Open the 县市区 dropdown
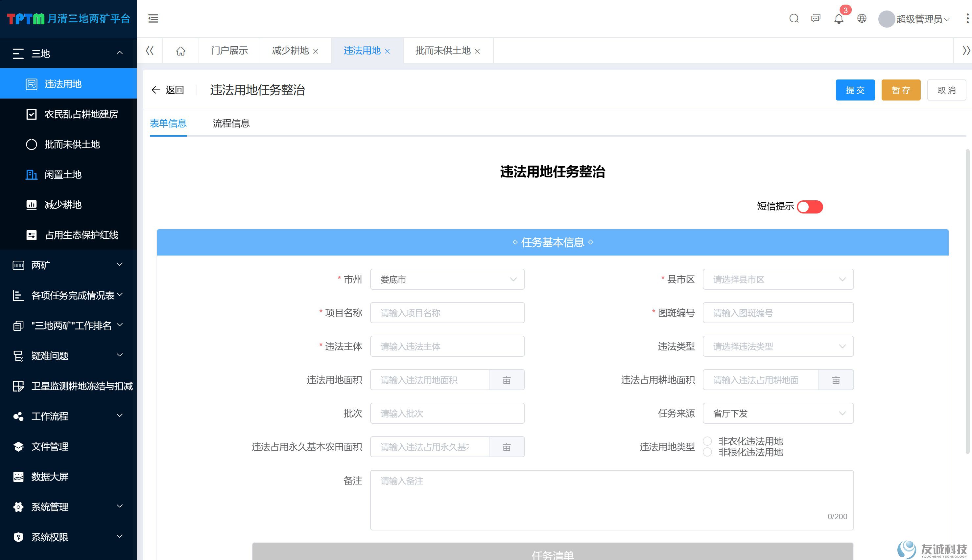This screenshot has width=972, height=560. click(778, 280)
